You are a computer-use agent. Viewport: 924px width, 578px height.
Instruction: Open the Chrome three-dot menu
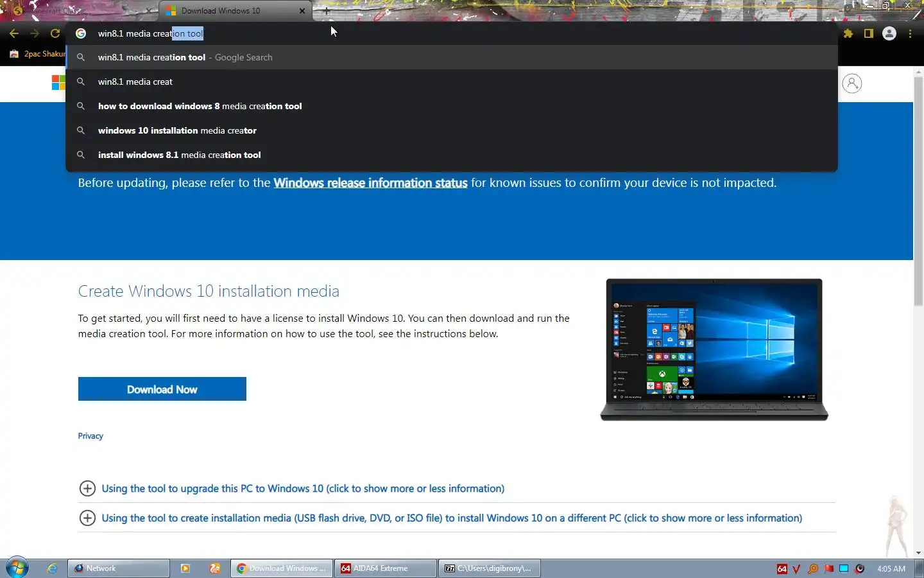[910, 33]
